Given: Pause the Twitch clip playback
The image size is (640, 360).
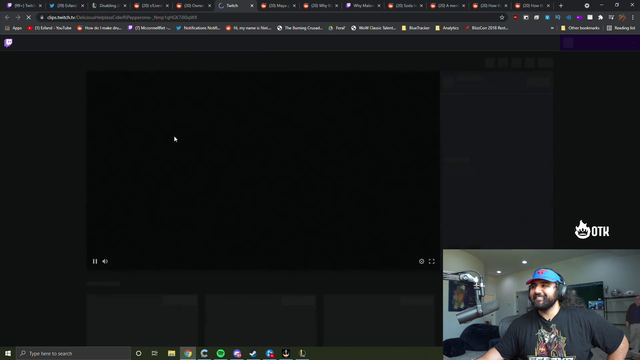Looking at the screenshot, I should [x=95, y=261].
